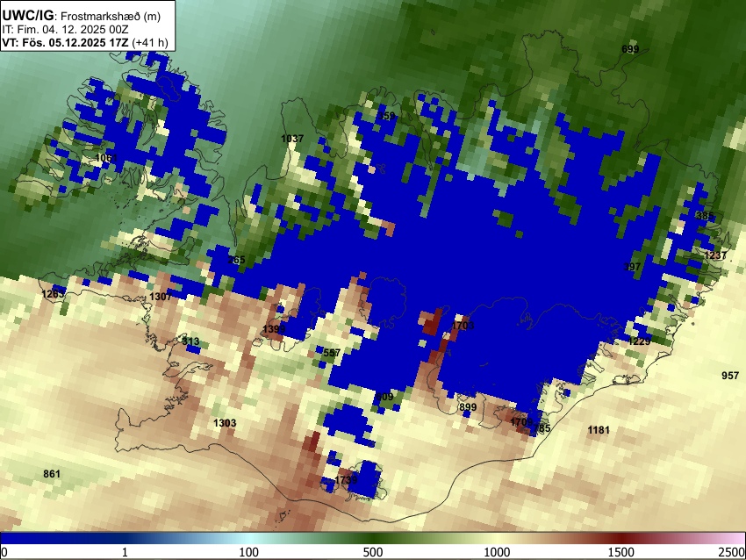This screenshot has height=560, width=746.
Task: Click the map value 557
Action: pos(332,353)
